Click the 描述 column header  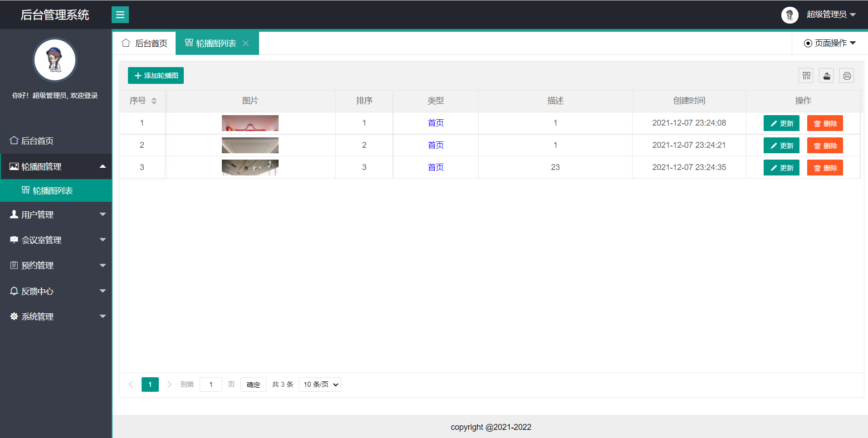coord(555,101)
